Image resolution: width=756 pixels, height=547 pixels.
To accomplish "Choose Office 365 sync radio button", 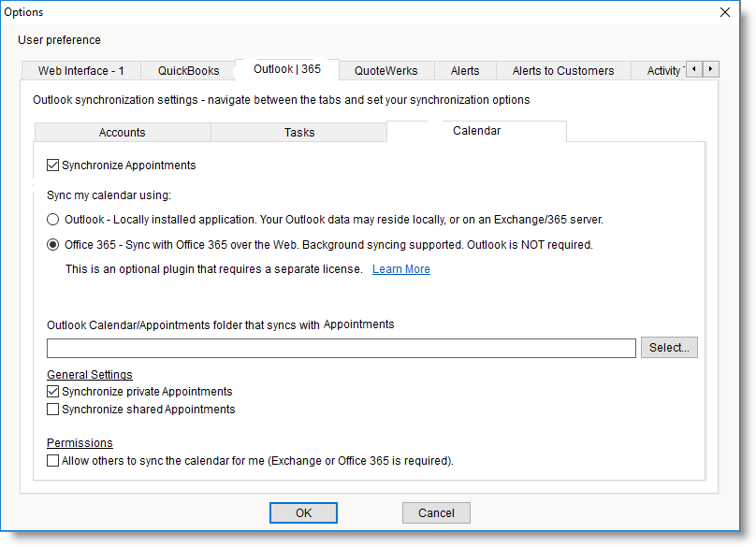I will 53,245.
